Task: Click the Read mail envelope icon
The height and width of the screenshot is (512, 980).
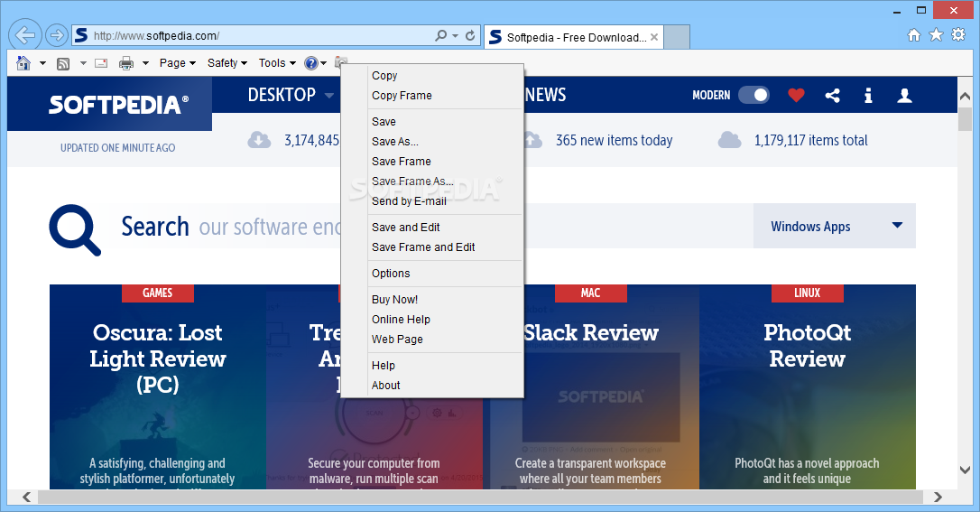Action: (x=101, y=63)
